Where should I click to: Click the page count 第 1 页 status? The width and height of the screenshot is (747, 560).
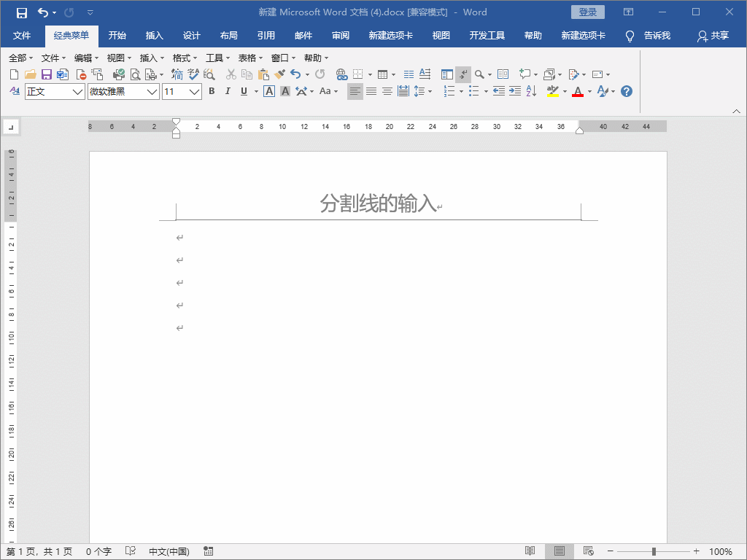point(39,551)
